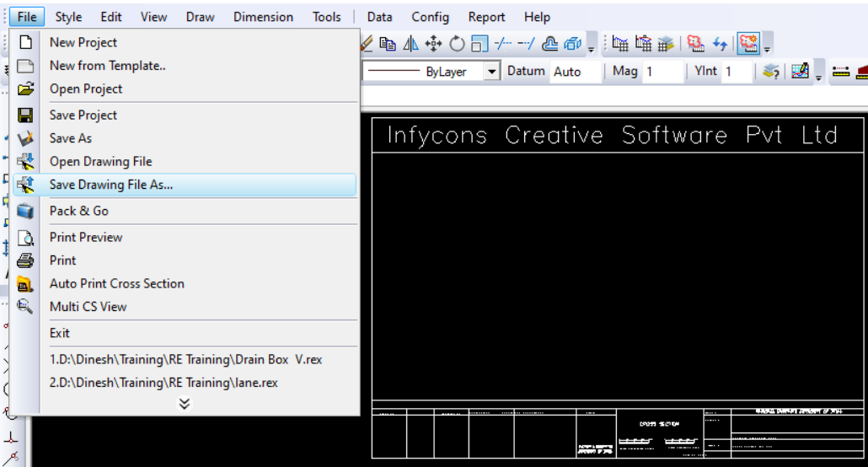Click the layer query icon with question mark
Screen dimensions: 868x467
coord(770,72)
